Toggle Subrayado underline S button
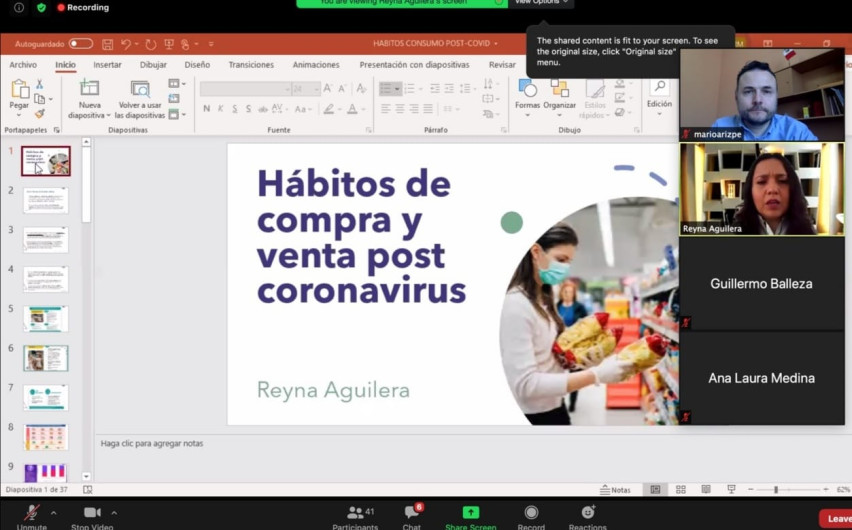852x530 pixels. 235,109
